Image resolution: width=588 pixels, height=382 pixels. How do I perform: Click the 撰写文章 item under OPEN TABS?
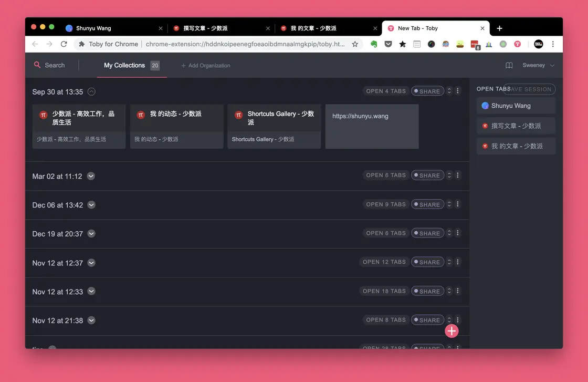516,126
